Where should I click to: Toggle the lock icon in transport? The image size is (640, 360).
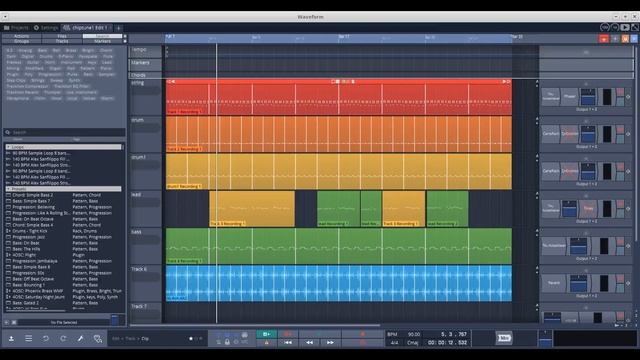click(227, 342)
